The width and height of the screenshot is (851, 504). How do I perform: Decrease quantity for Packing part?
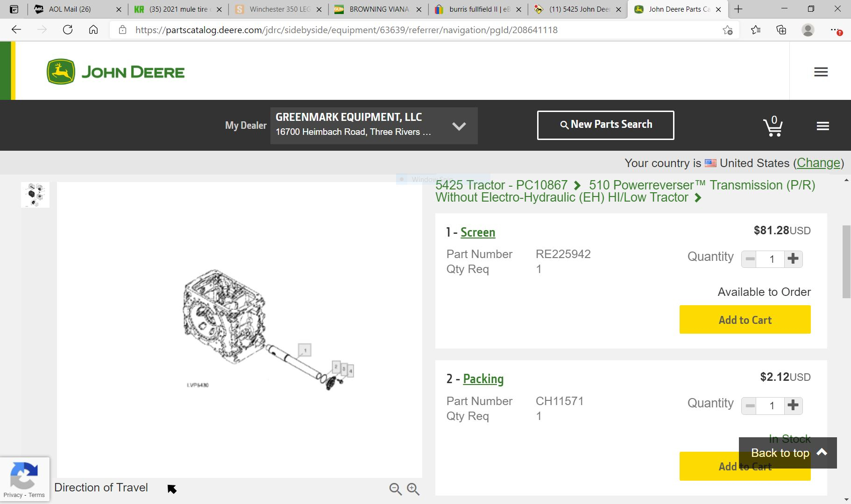[750, 406]
